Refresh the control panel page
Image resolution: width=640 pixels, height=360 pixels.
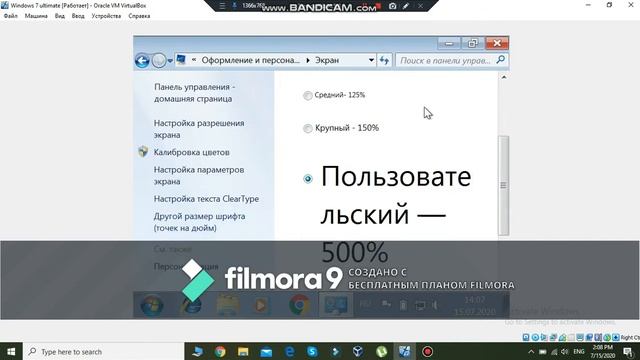click(x=384, y=60)
